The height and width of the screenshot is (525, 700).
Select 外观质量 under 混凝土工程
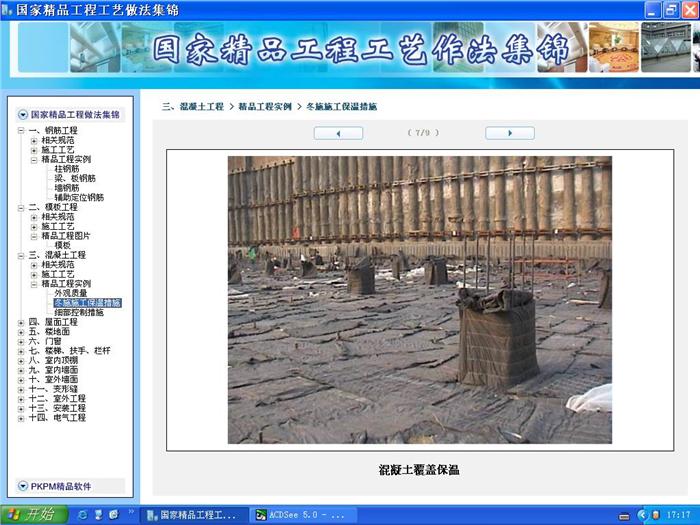(x=70, y=293)
